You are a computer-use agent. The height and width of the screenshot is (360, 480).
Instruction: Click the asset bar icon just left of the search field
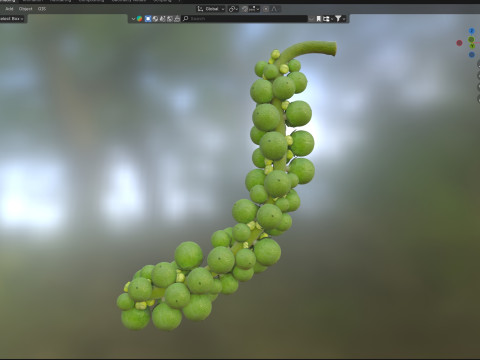point(177,19)
